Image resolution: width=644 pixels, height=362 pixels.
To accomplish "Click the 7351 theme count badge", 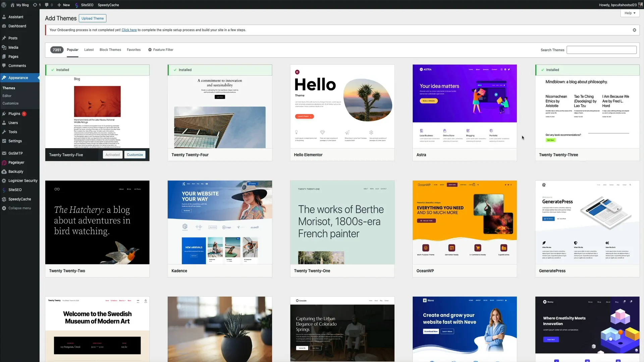I will pos(57,50).
